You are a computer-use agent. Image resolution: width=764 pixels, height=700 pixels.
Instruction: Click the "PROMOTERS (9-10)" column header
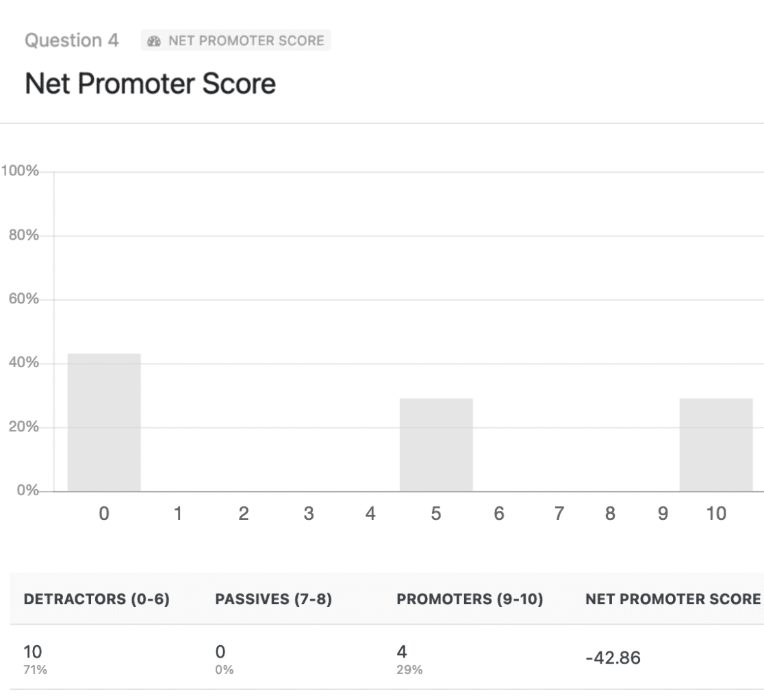tap(470, 600)
